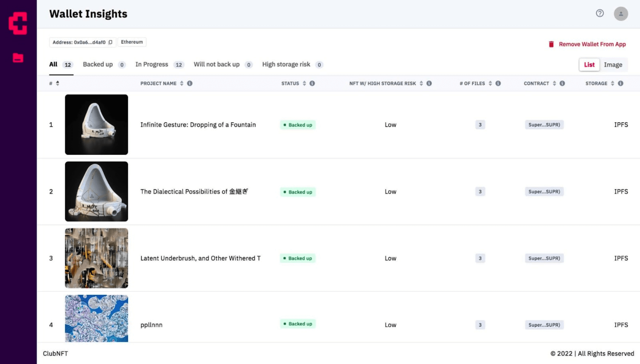Click info icon next to Project Name
The image size is (640, 364).
[x=190, y=83]
